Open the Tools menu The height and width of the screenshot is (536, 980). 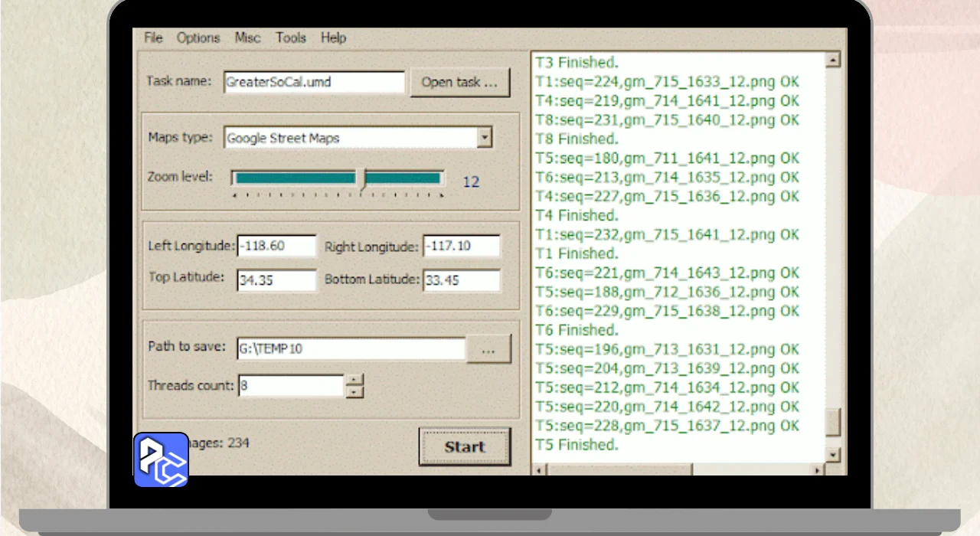(291, 38)
